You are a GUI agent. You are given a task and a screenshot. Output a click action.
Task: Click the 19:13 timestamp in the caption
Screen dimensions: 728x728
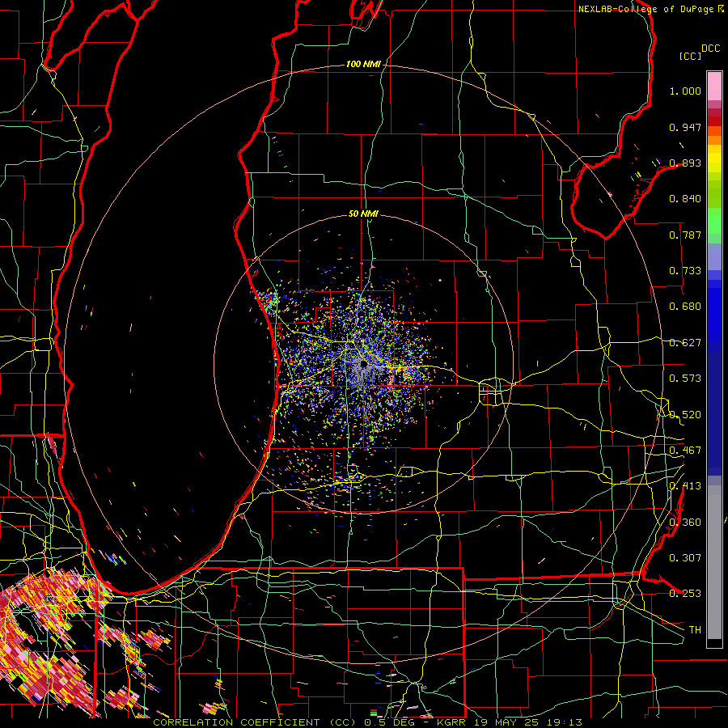tap(564, 722)
